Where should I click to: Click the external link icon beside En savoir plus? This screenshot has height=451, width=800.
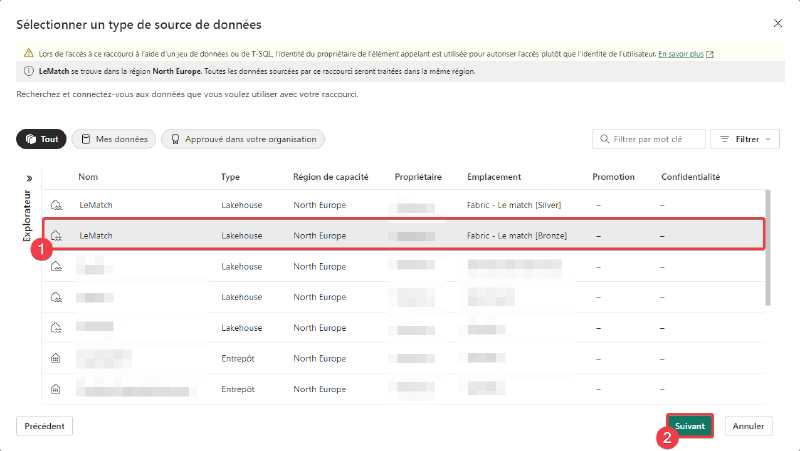click(x=710, y=54)
